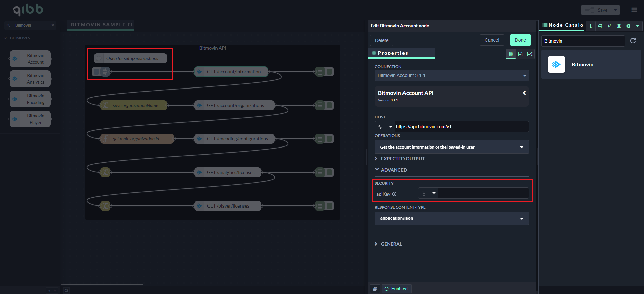Expand the General section
Screen dimensions: 644x294
pyautogui.click(x=391, y=244)
